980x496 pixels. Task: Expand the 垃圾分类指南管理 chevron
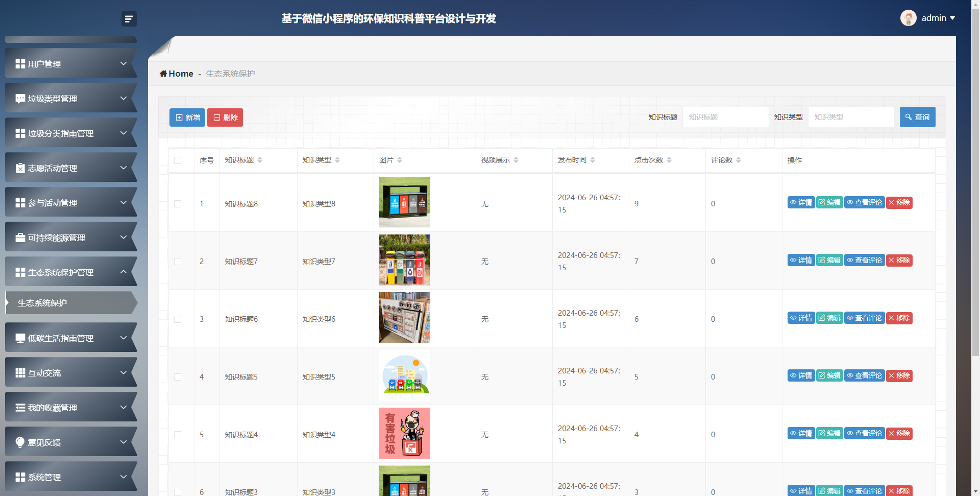point(124,133)
